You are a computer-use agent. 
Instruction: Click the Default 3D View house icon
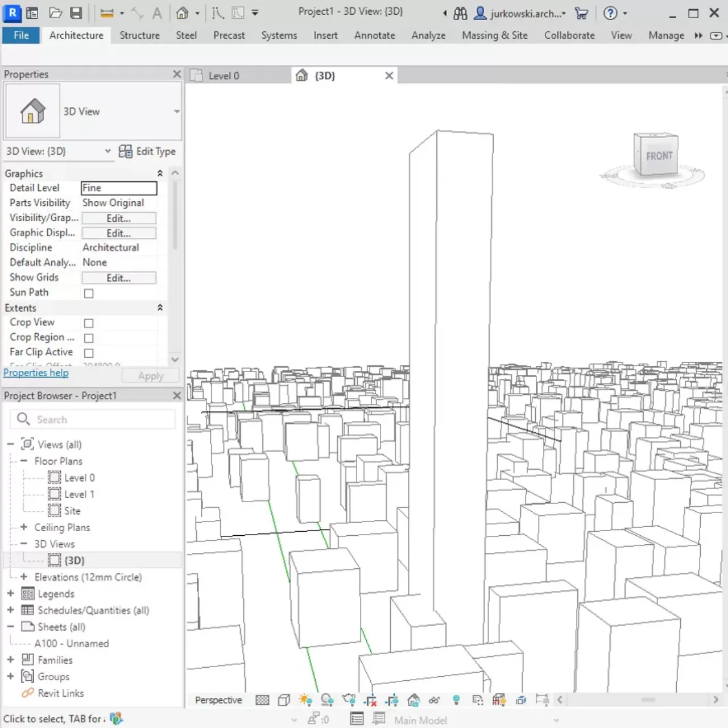coord(182,13)
